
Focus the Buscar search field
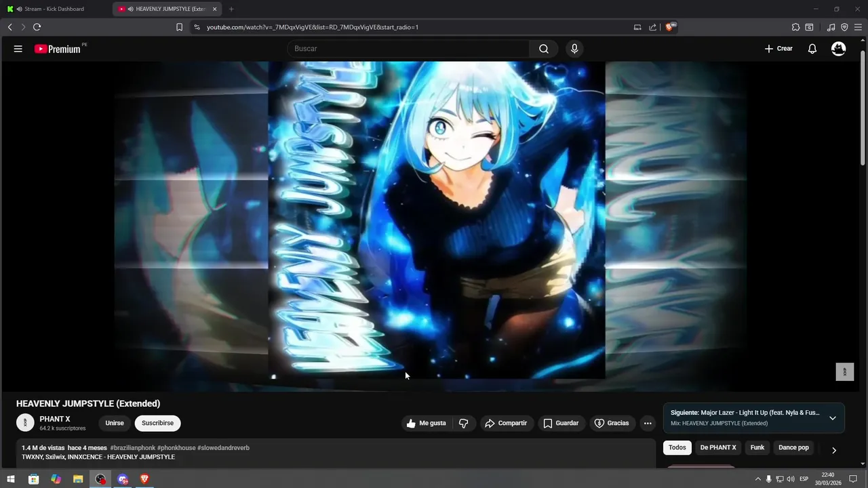point(408,49)
